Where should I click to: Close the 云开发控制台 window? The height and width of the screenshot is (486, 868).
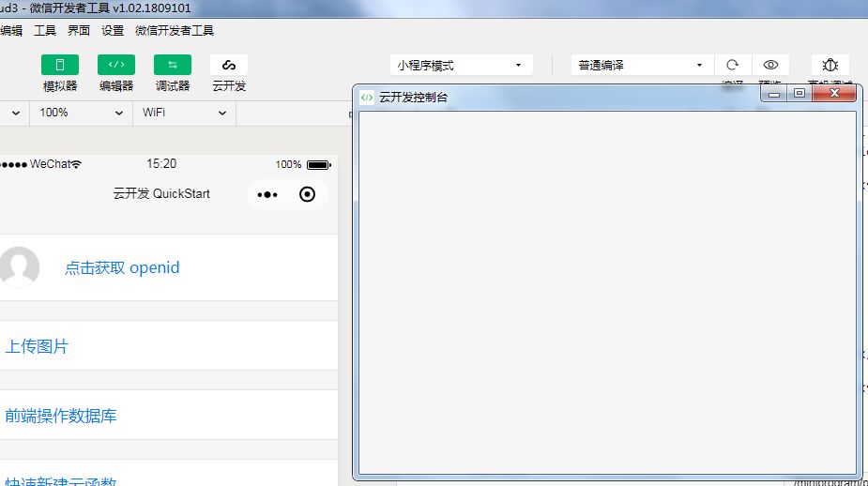(x=834, y=94)
